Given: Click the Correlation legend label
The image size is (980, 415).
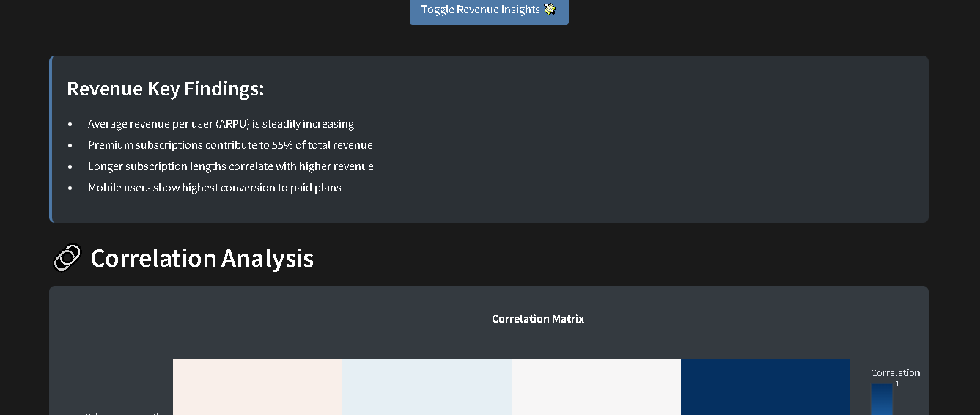Looking at the screenshot, I should 895,372.
